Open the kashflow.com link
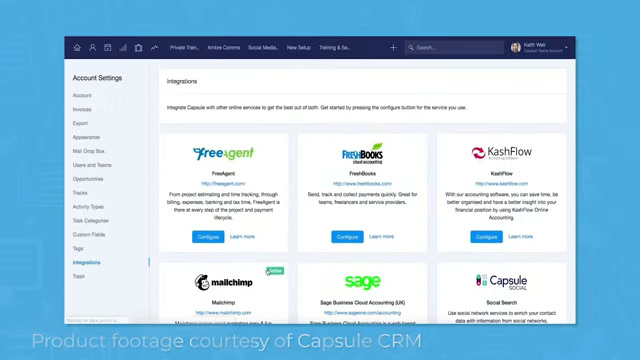 [x=502, y=184]
